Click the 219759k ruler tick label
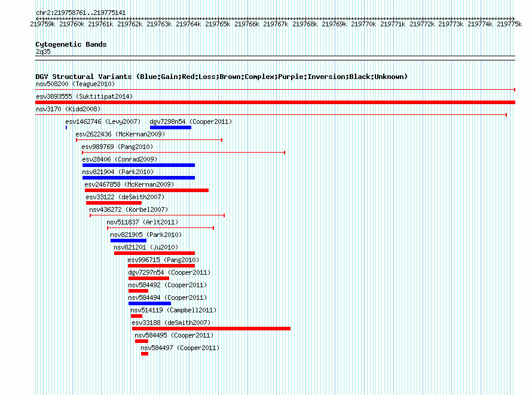This screenshot has width=532, height=395. (42, 24)
